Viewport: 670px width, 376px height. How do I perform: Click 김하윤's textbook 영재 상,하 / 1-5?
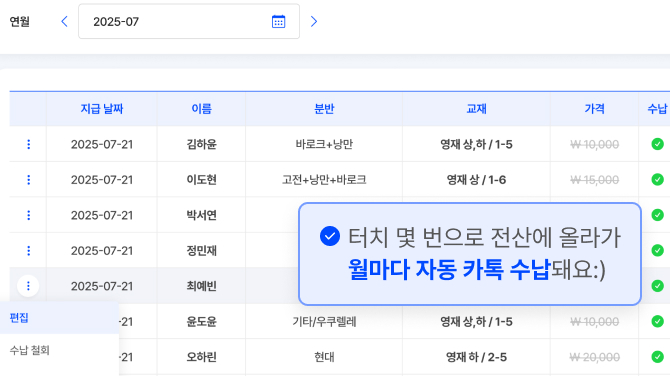pyautogui.click(x=476, y=144)
